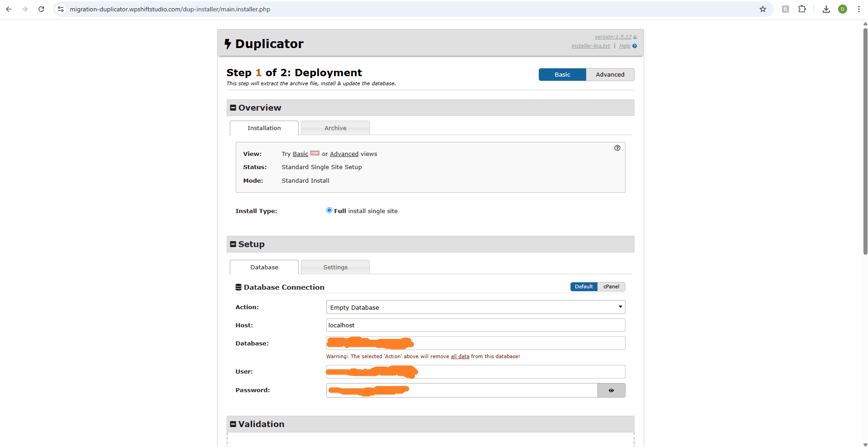Open the Settings tab in Setup
868x447 pixels.
pyautogui.click(x=335, y=267)
